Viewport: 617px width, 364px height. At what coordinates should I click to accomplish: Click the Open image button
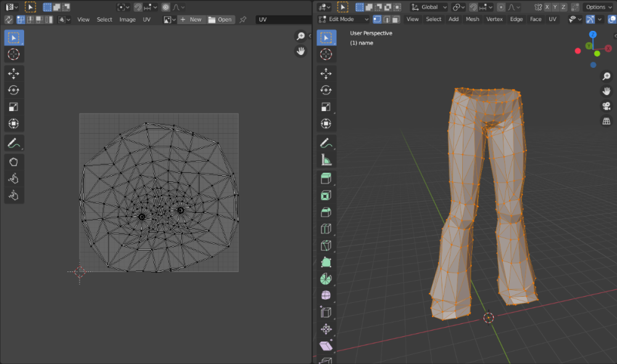(x=220, y=19)
